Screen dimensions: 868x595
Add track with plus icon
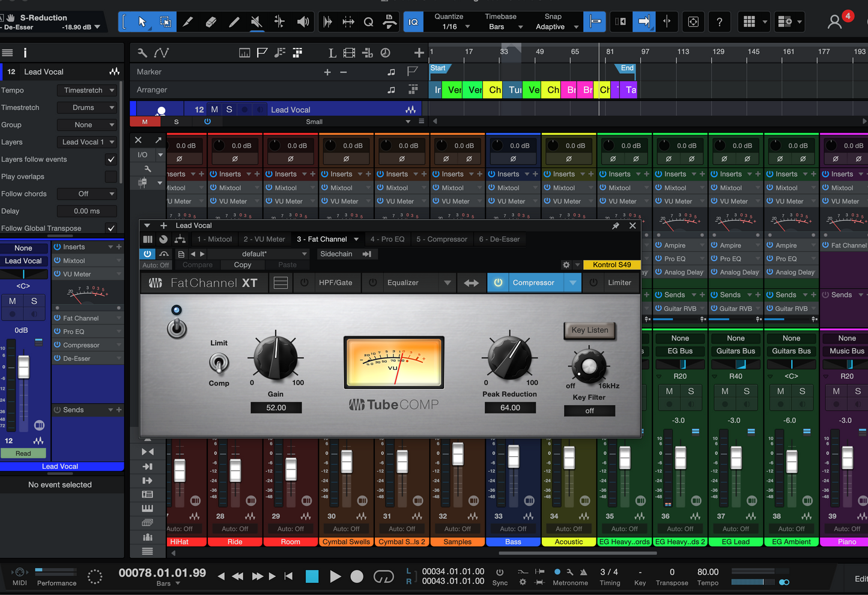point(419,53)
